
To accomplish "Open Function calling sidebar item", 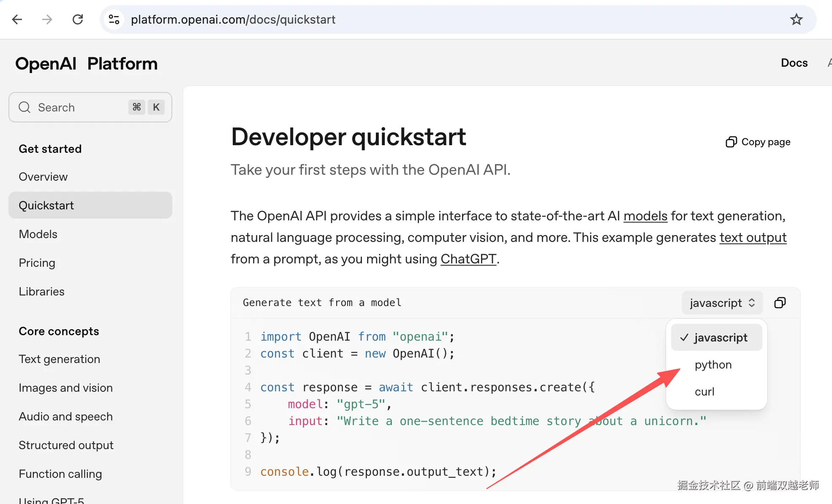I will coord(60,474).
